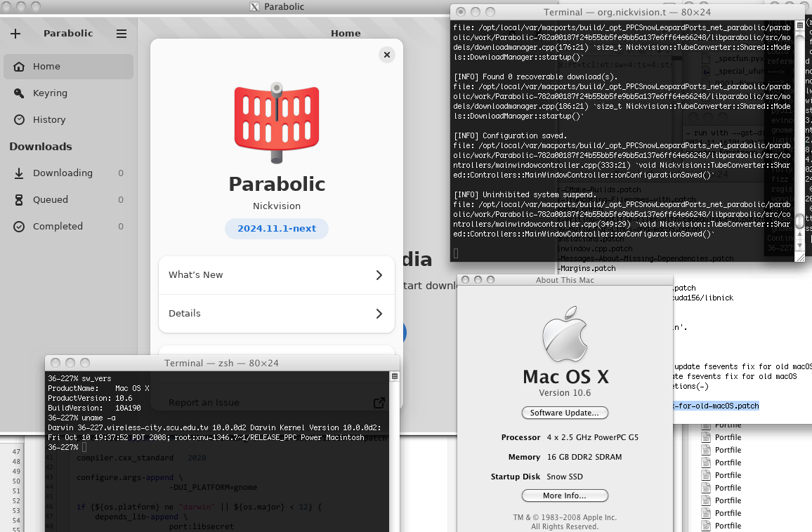Click the zsh terminal title bar
The image size is (812, 532).
click(222, 364)
